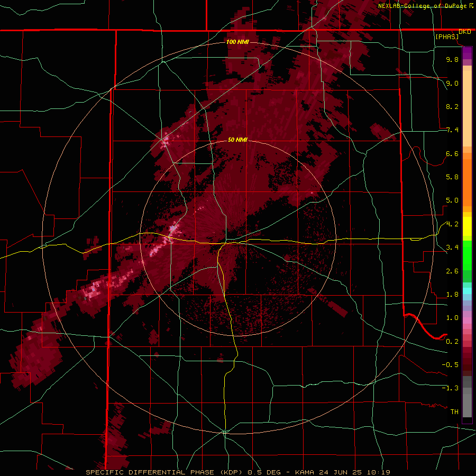Image resolution: width=476 pixels, height=476 pixels.
Task: Click the 3.4 value on the scale
Action: pos(452,248)
